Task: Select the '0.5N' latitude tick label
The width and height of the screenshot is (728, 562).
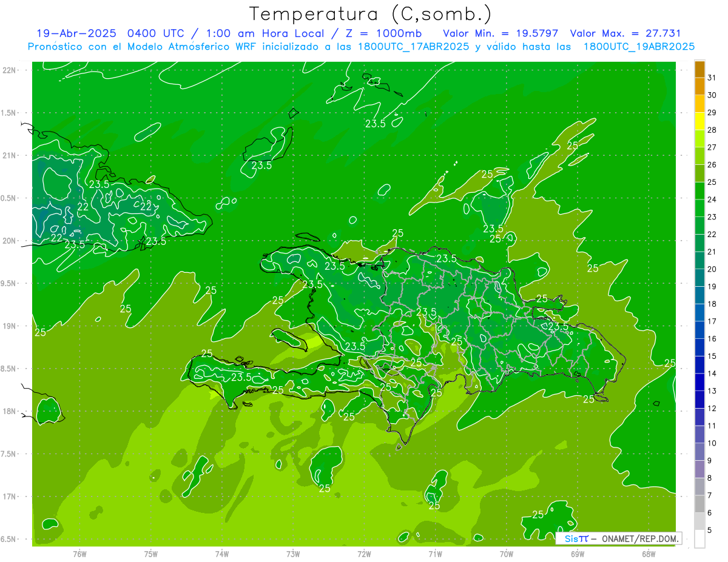Action: tap(9, 198)
